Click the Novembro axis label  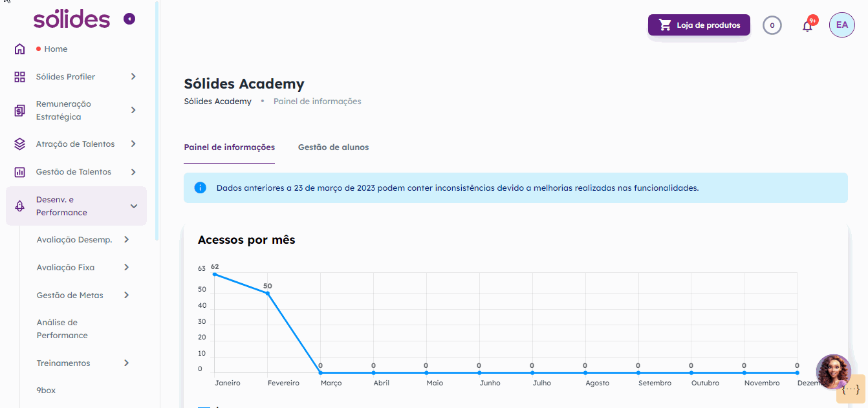762,383
